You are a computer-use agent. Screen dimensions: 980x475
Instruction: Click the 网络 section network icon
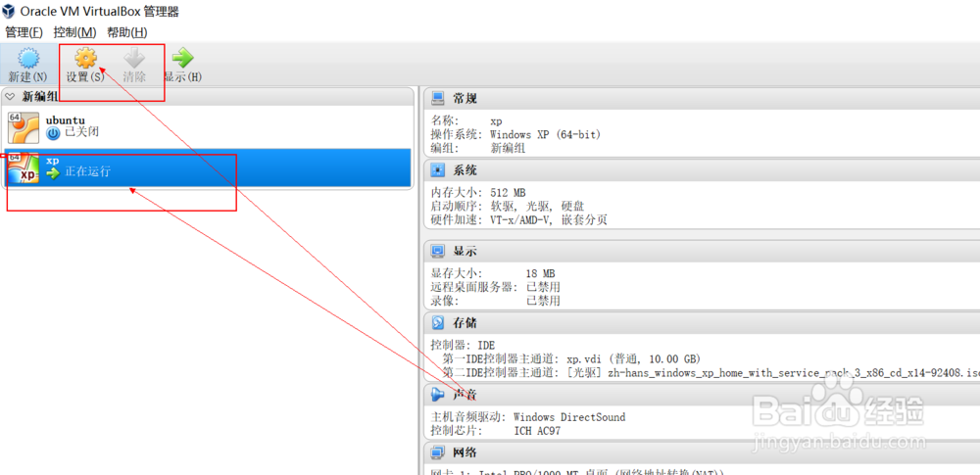click(x=438, y=451)
